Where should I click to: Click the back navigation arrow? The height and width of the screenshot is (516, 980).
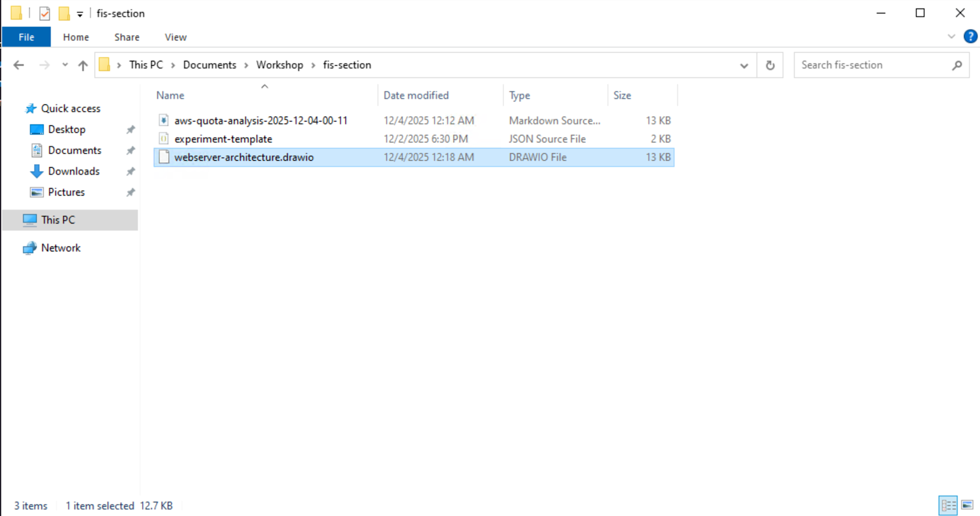pos(19,65)
